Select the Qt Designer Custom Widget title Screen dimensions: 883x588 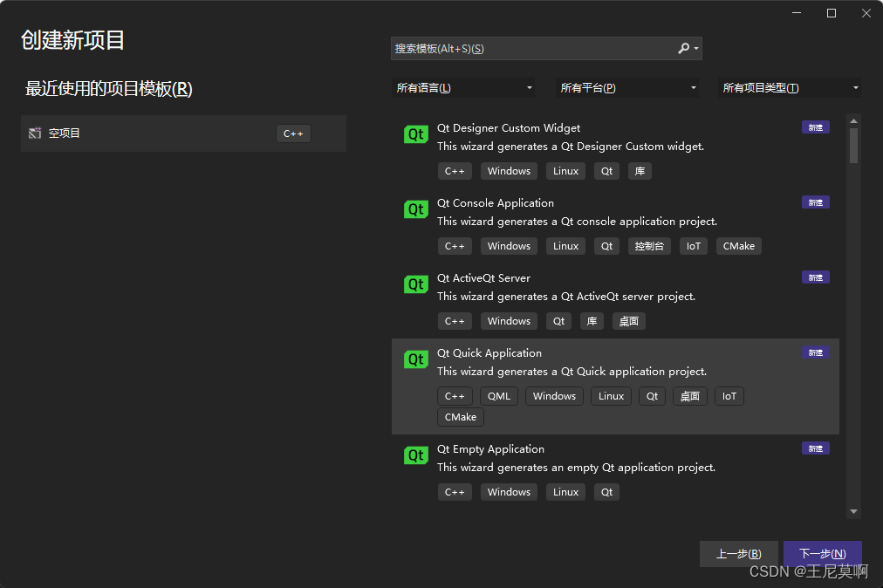509,128
